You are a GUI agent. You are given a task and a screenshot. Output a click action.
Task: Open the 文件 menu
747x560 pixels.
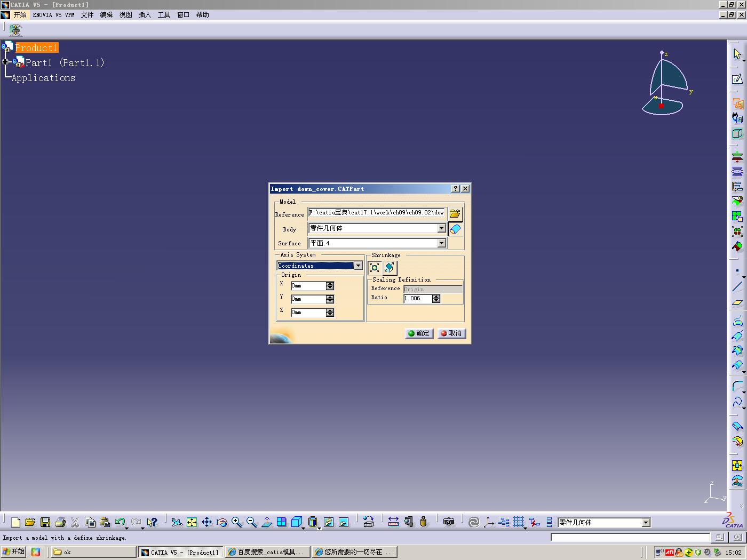(x=87, y=15)
